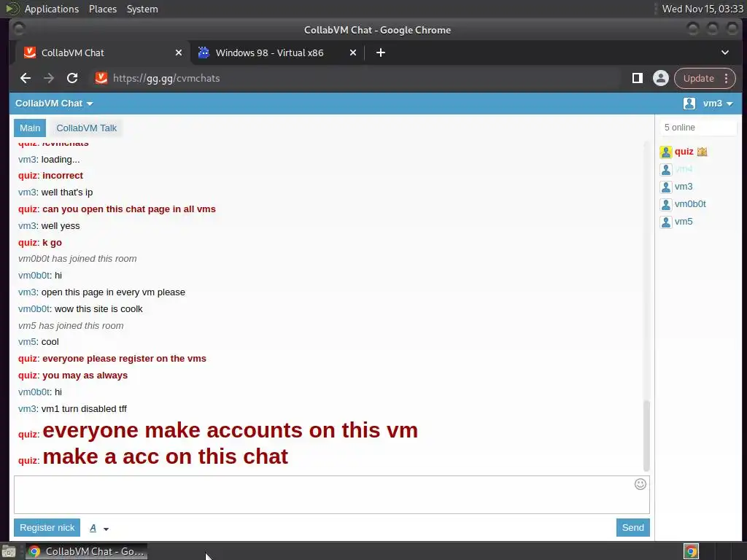
Task: Click message 'wow this site is coolk'
Action: [x=98, y=309]
